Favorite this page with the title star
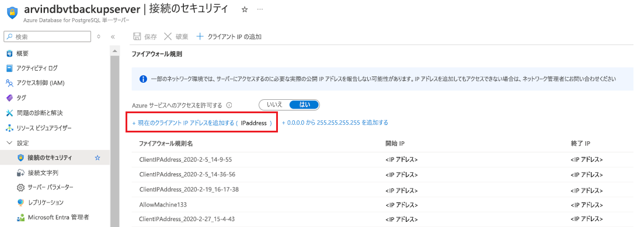The image size is (644, 227). [245, 9]
